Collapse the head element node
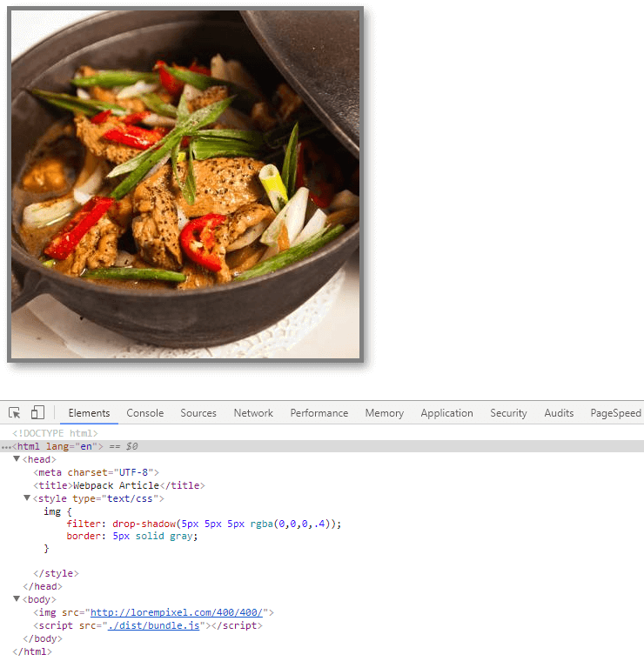This screenshot has width=644, height=661. point(17,459)
